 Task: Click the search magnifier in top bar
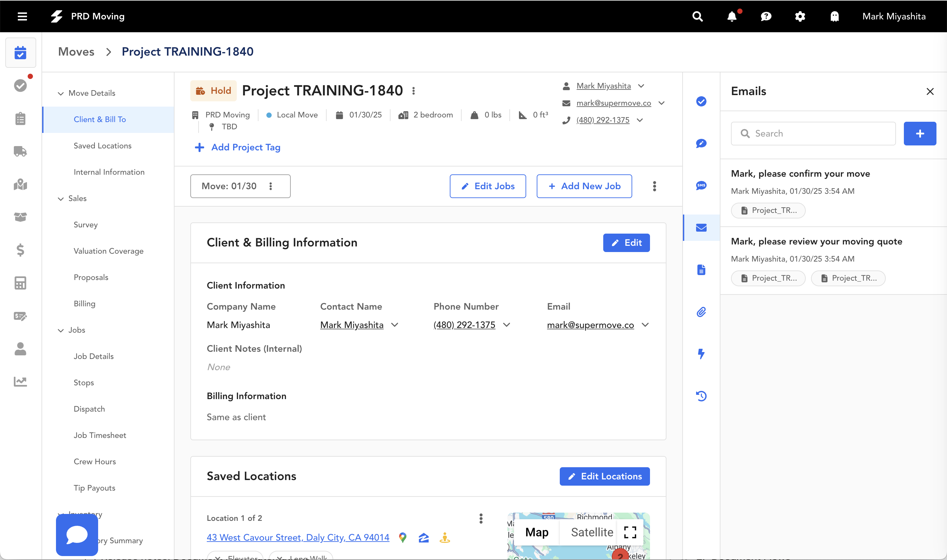(x=697, y=16)
